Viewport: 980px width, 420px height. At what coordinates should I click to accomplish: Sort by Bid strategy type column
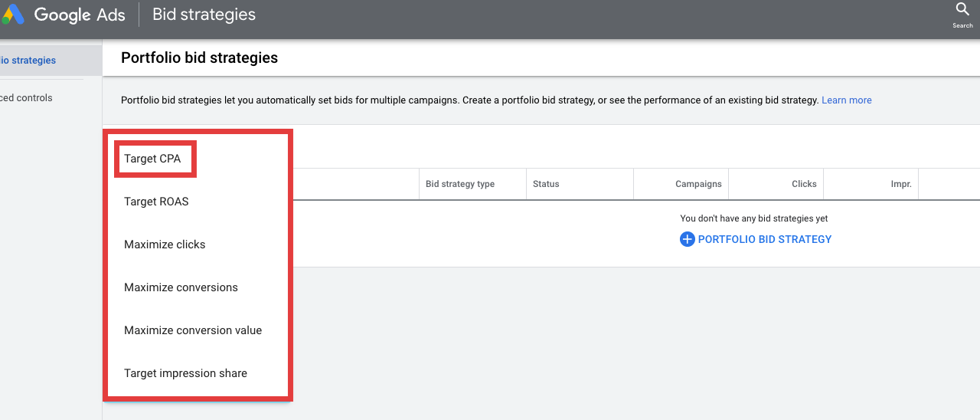pos(460,184)
